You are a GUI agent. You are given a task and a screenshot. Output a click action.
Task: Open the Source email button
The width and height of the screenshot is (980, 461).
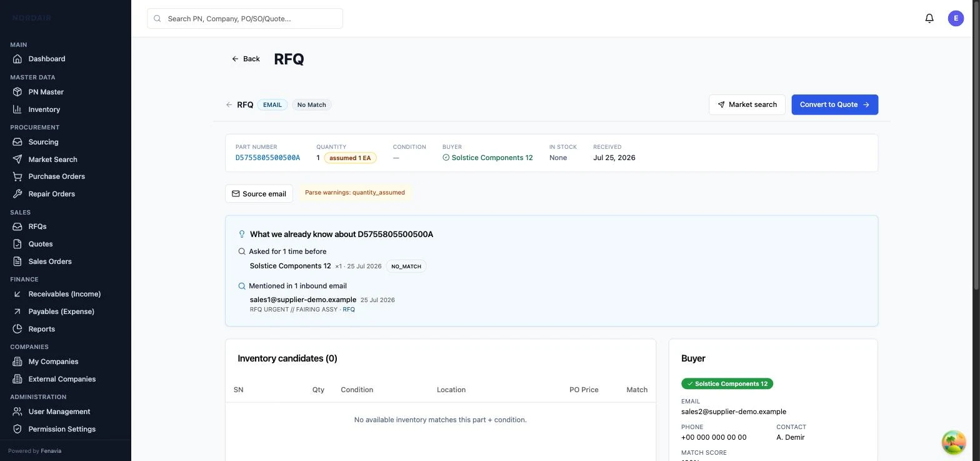tap(259, 194)
